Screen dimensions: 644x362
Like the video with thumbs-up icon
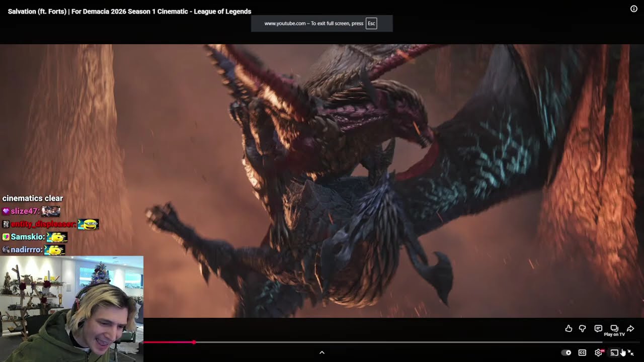point(569,328)
